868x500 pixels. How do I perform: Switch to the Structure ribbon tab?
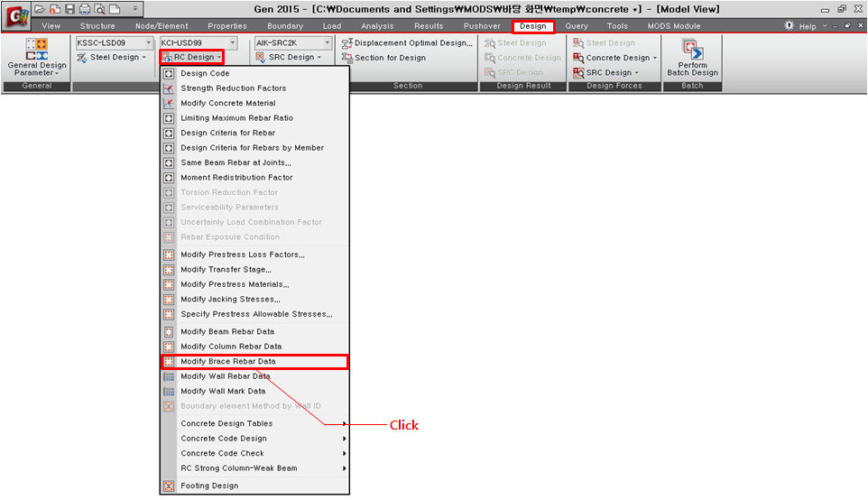pos(97,26)
